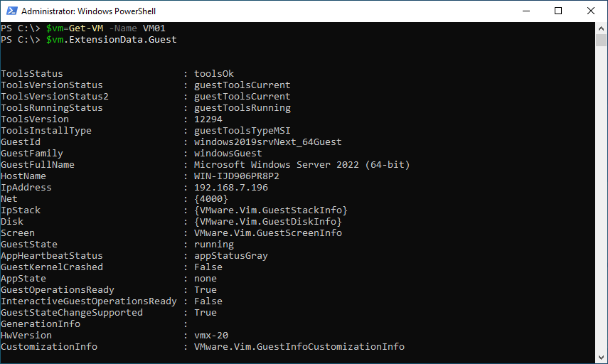Viewport: 608px width, 364px height.
Task: Click the GuestFullName Windows Server 2022 value
Action: (302, 165)
